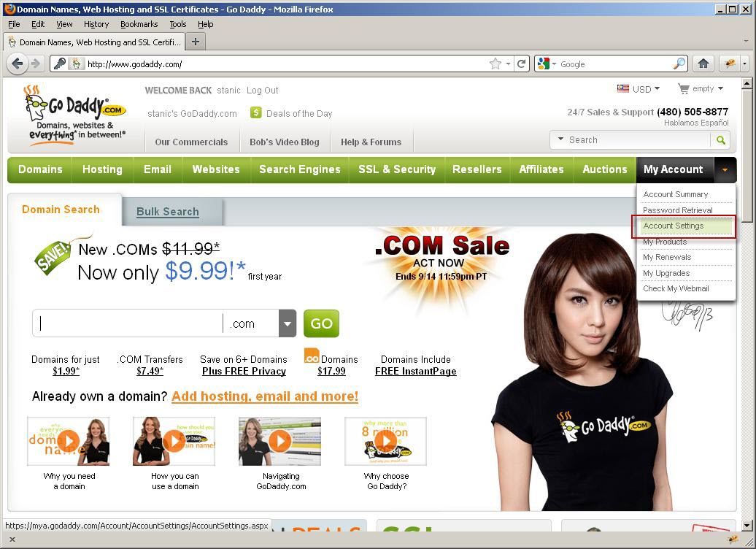Click the green Deals of the Day icon
This screenshot has width=756, height=549.
(256, 113)
